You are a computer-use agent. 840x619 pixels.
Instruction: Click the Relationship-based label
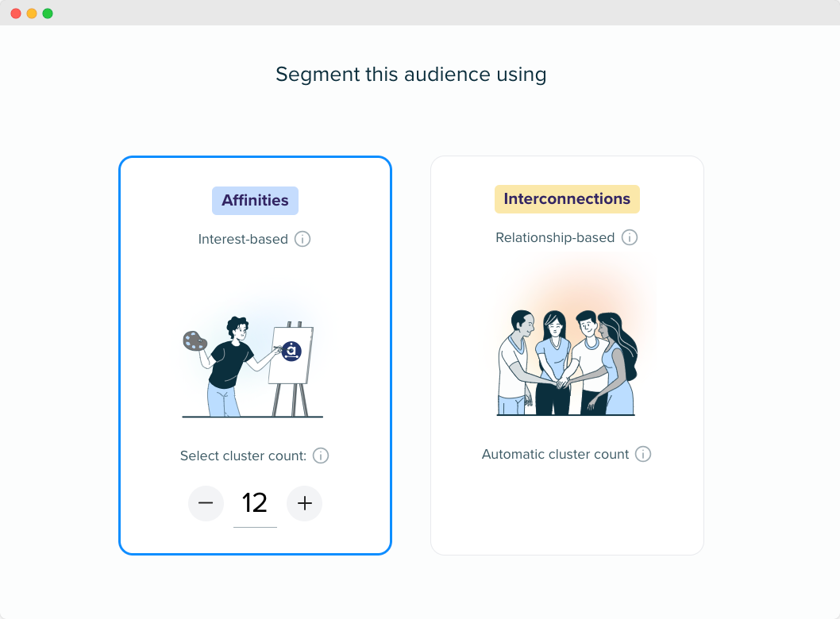tap(555, 237)
